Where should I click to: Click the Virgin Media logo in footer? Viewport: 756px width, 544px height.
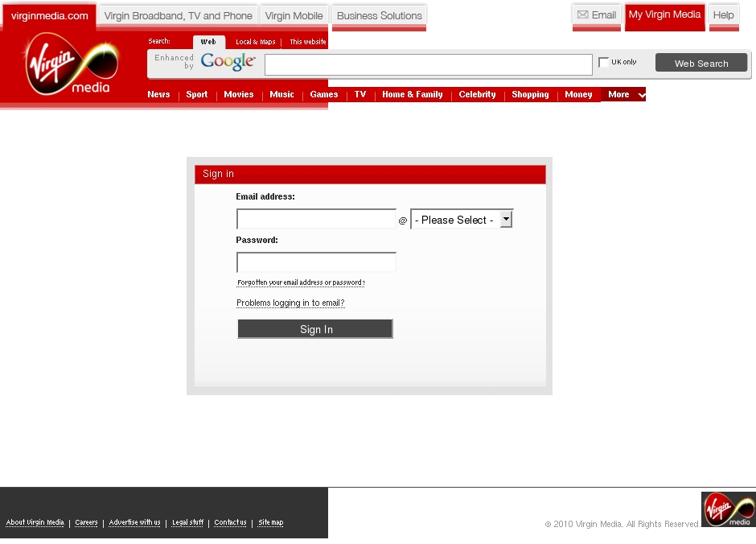(728, 509)
